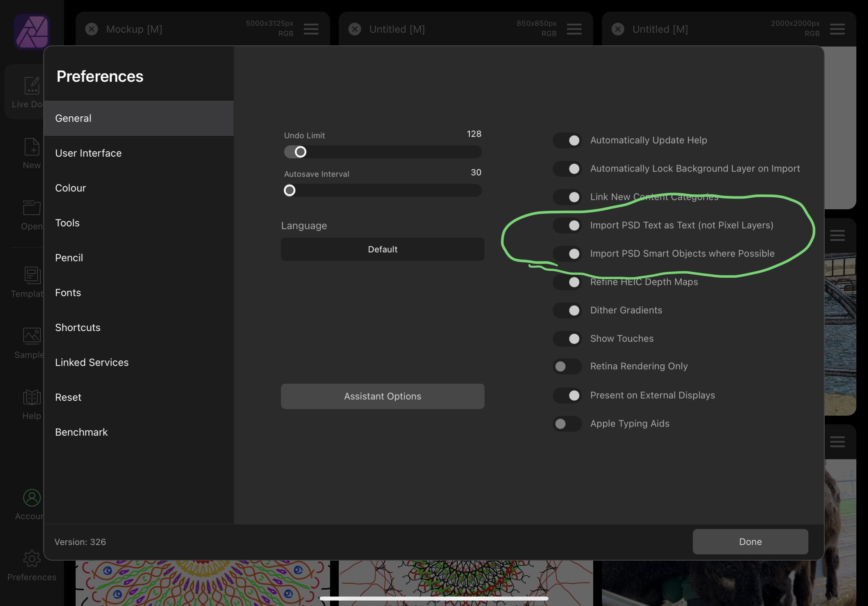The width and height of the screenshot is (868, 606).
Task: Toggle Present on External Displays switch
Action: (x=567, y=396)
